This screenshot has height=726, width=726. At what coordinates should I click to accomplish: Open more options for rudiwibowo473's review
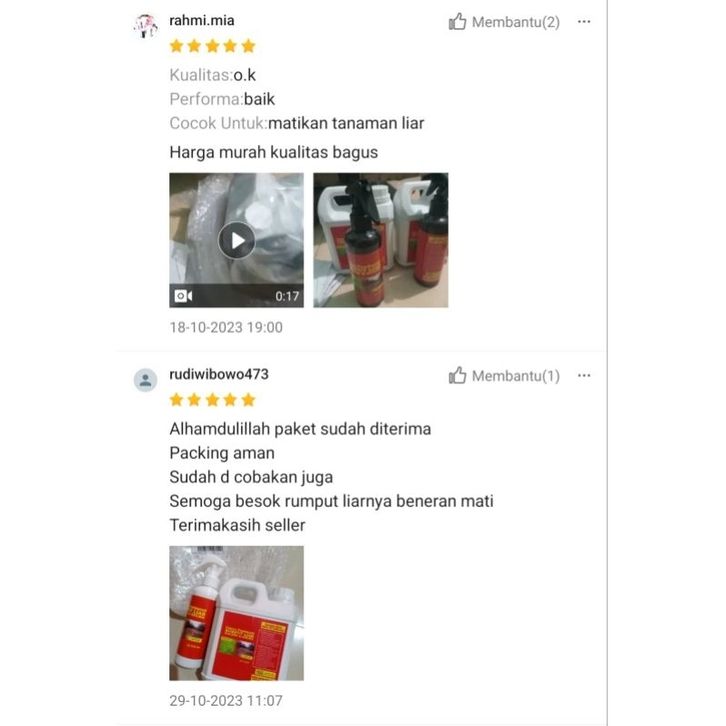click(x=584, y=376)
